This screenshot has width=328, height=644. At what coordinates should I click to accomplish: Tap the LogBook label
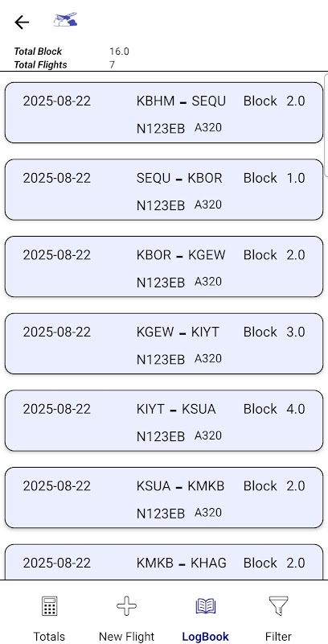(206, 636)
